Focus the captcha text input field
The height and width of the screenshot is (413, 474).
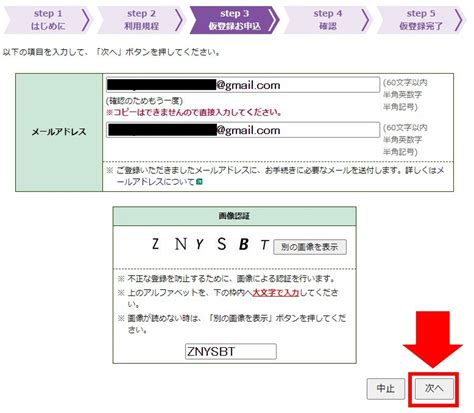click(x=231, y=351)
